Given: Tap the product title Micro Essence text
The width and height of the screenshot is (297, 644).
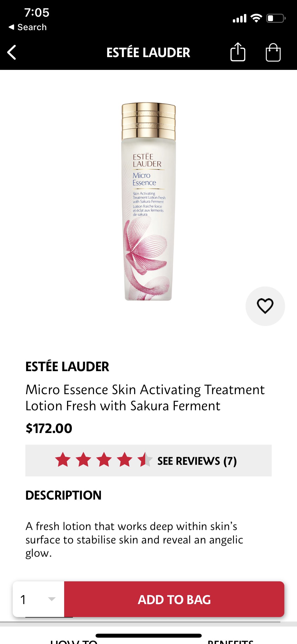Looking at the screenshot, I should coord(145,398).
